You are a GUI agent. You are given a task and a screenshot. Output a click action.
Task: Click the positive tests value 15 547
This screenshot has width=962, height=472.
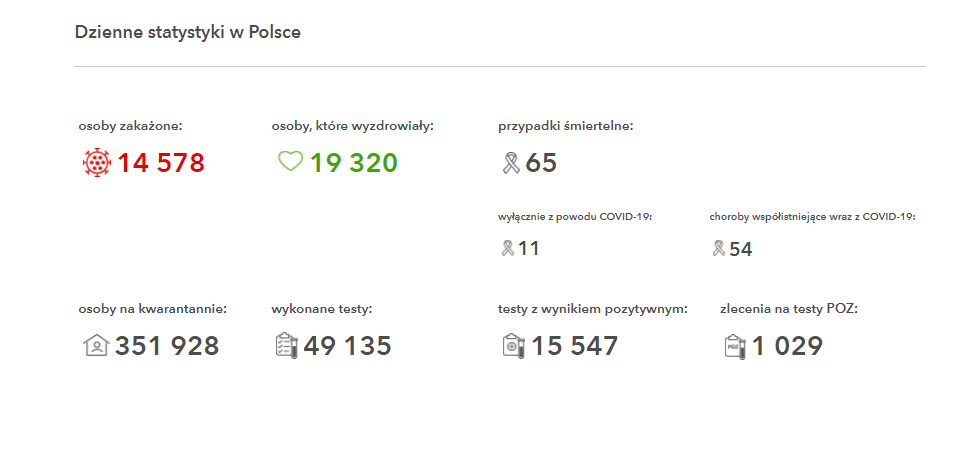coord(574,346)
